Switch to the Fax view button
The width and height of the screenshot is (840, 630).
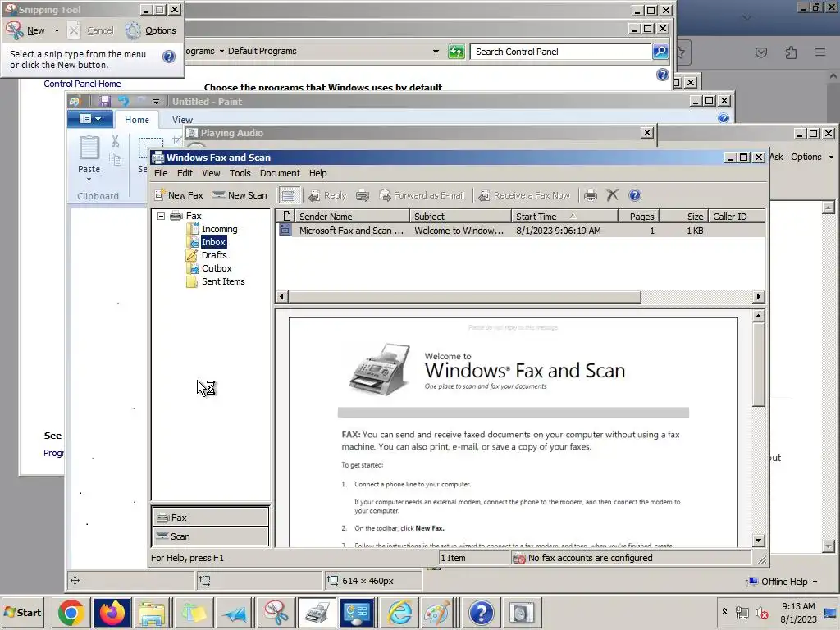coord(211,518)
